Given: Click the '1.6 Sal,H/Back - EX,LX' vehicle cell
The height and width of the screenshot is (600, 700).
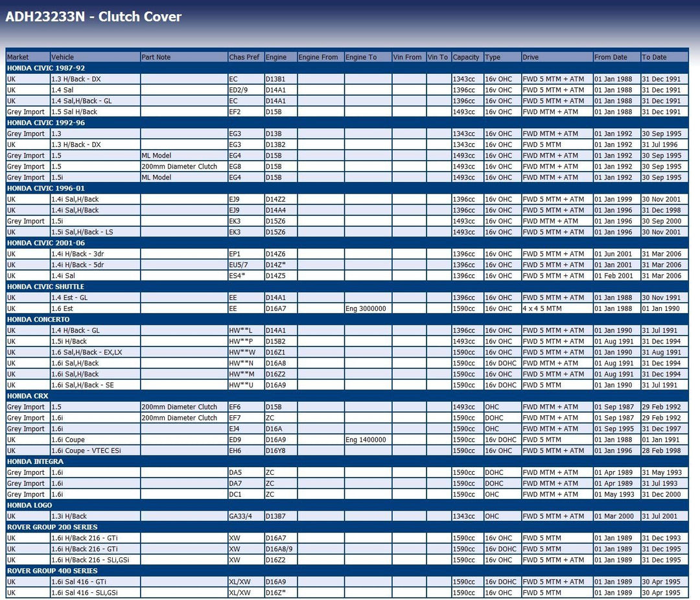Looking at the screenshot, I should 95,352.
